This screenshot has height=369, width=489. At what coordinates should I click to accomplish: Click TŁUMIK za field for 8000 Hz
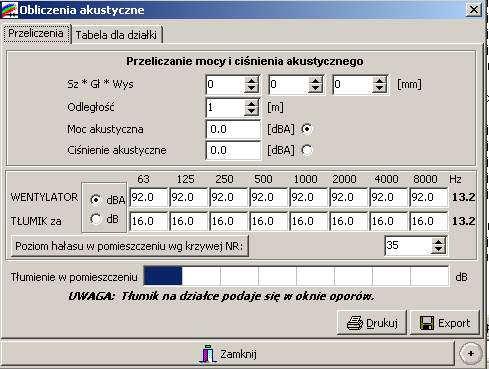(429, 221)
